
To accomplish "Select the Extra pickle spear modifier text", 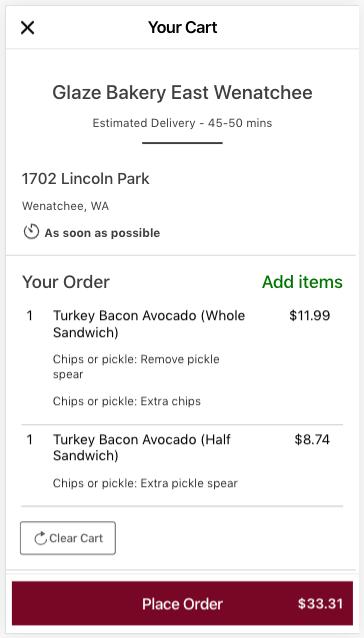I will coord(145,483).
